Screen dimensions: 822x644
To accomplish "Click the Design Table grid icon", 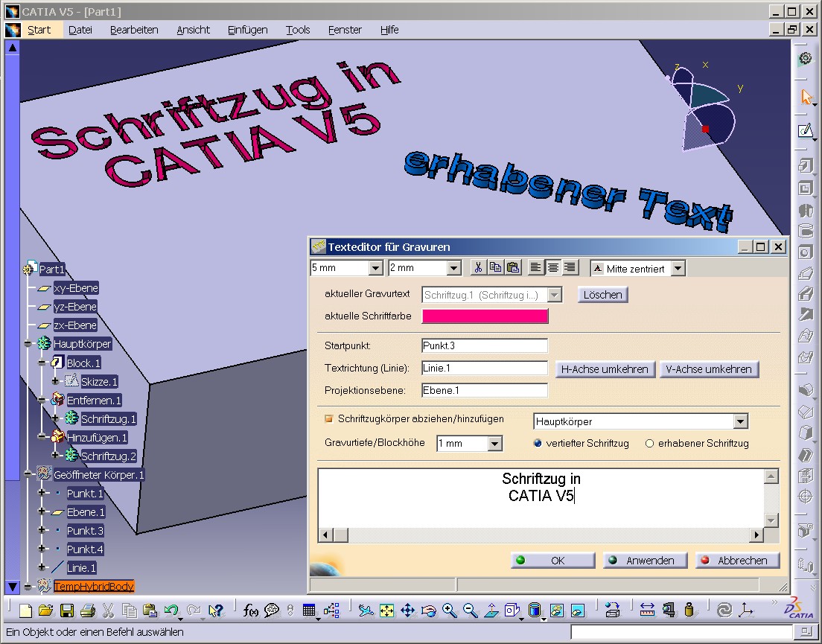I will click(309, 610).
